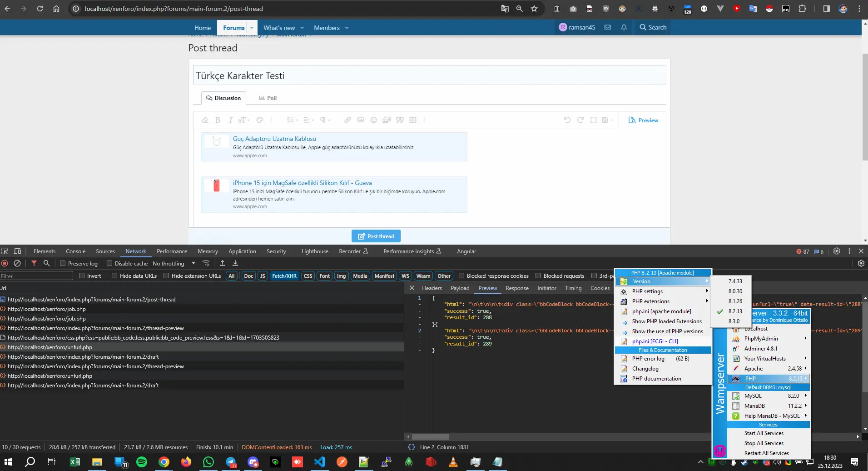This screenshot has height=471, width=868.
Task: Clear the network log
Action: point(17,263)
